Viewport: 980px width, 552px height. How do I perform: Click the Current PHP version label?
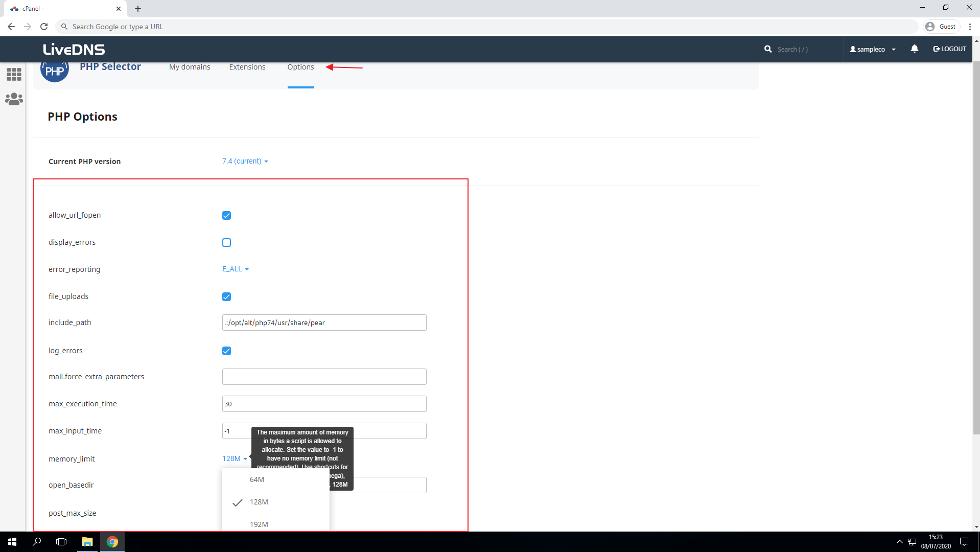[84, 162]
